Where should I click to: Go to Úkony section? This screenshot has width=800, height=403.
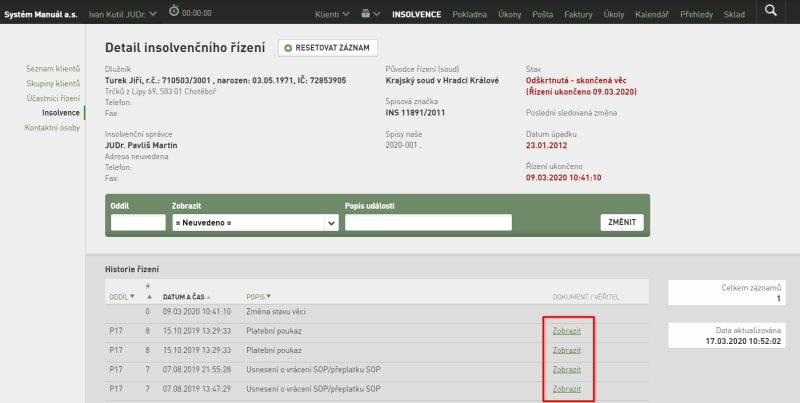point(510,14)
